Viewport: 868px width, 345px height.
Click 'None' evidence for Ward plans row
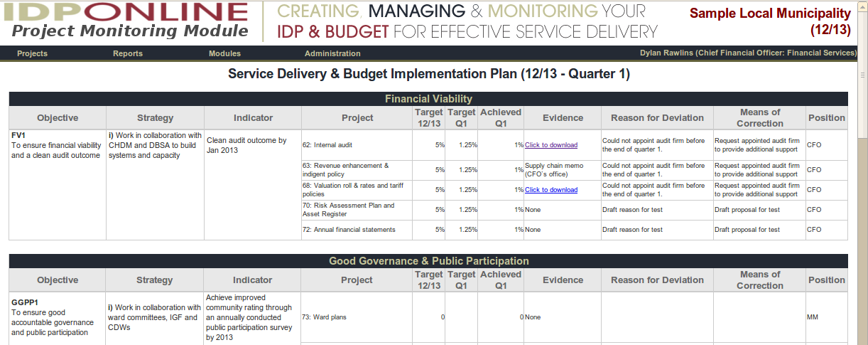pyautogui.click(x=533, y=317)
